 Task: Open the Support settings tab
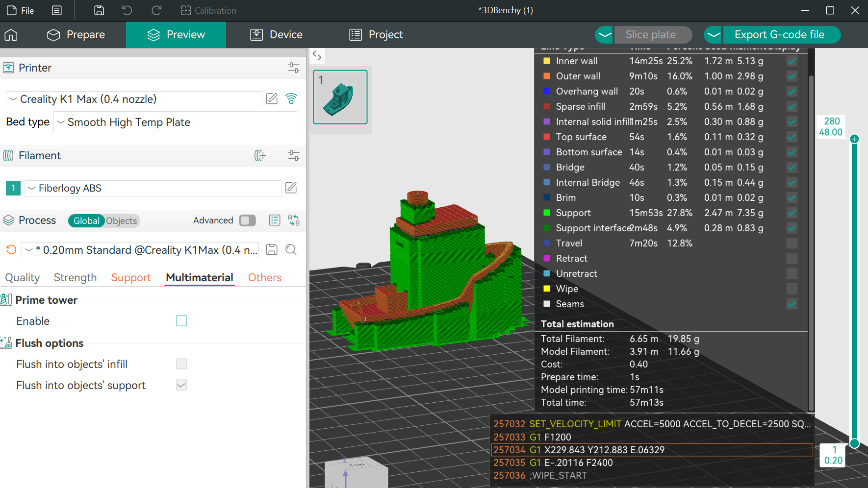[x=131, y=278]
